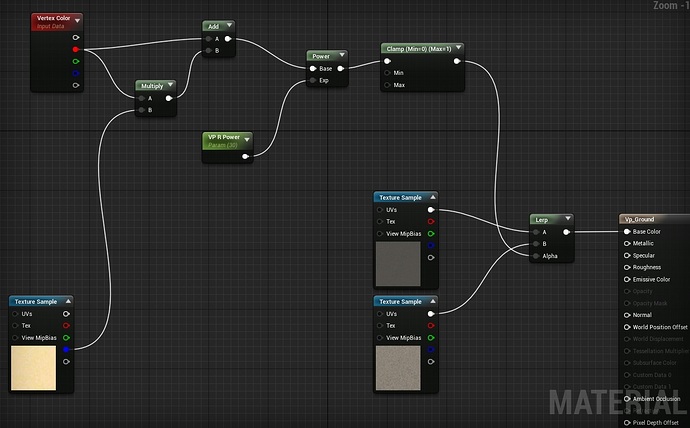Click the output pin of the Add node

228,39
